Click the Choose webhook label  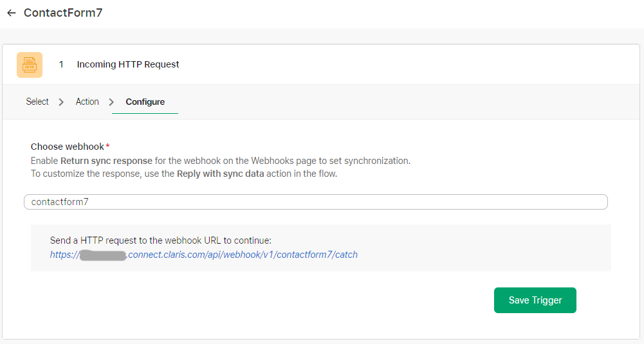[x=68, y=147]
